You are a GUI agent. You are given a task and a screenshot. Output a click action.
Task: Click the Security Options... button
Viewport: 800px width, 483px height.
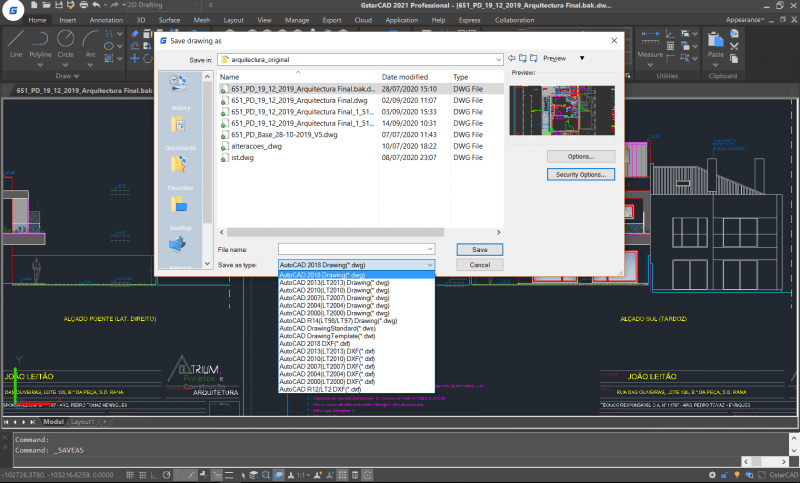point(580,174)
